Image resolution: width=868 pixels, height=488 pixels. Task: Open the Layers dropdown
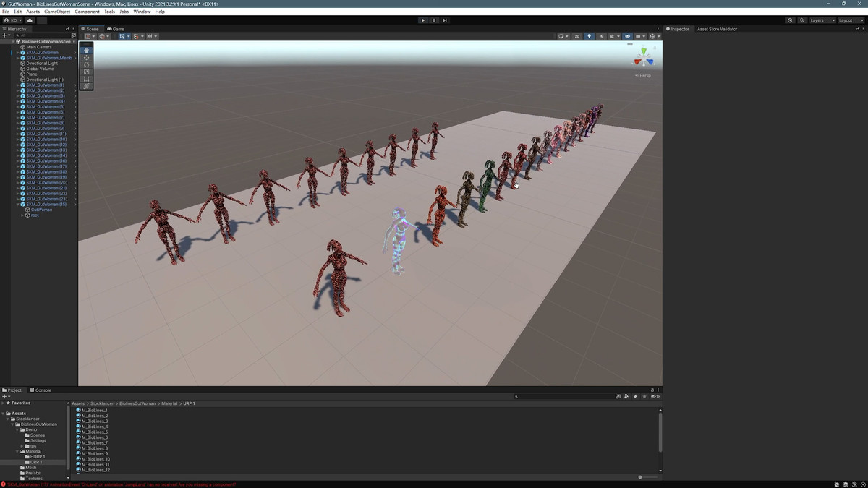pos(822,20)
